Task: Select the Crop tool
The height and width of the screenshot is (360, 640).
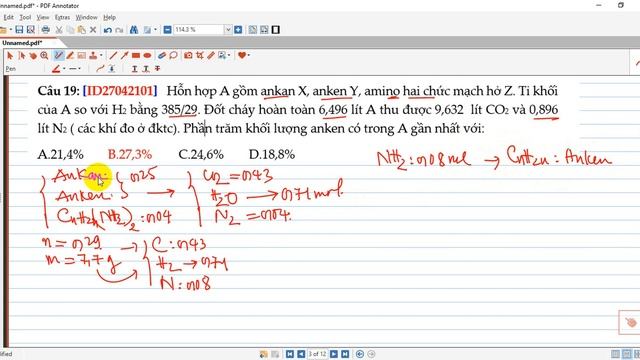Action: click(200, 55)
